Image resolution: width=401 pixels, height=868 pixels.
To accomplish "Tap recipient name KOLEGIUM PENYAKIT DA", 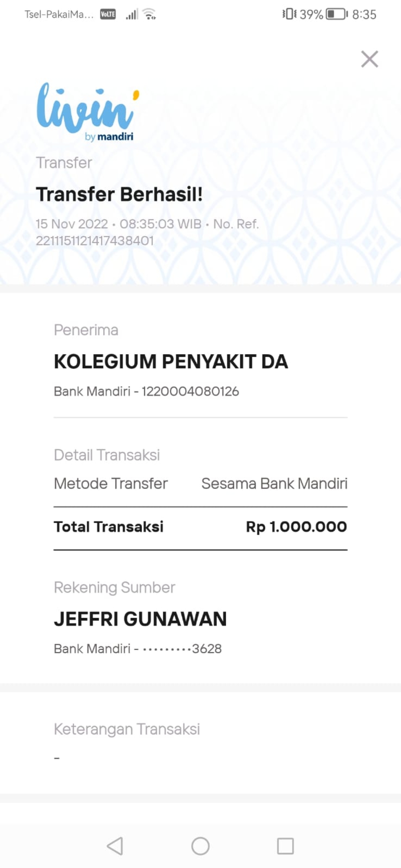I will point(171,362).
